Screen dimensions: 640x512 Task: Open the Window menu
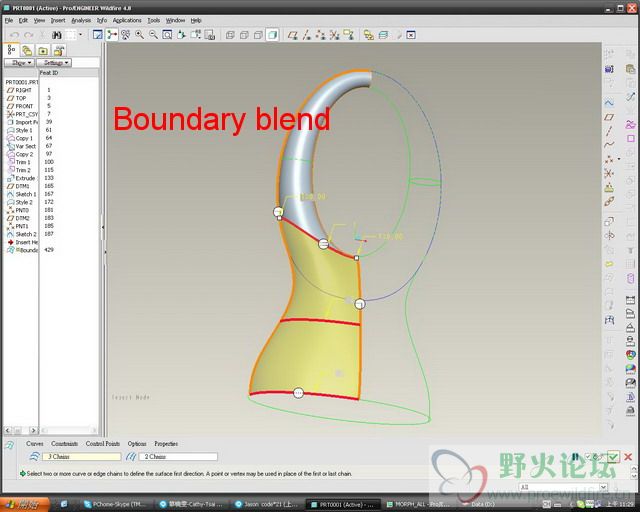[x=176, y=20]
